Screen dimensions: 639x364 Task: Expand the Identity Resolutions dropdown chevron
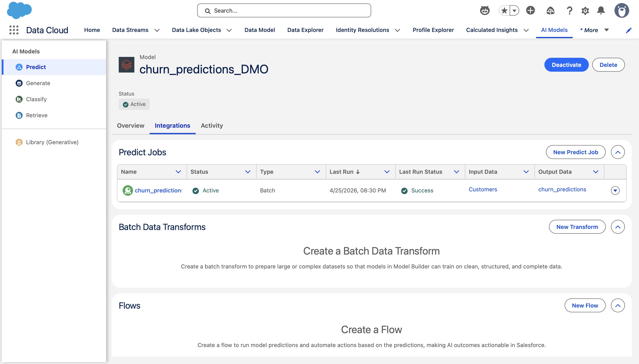point(397,30)
